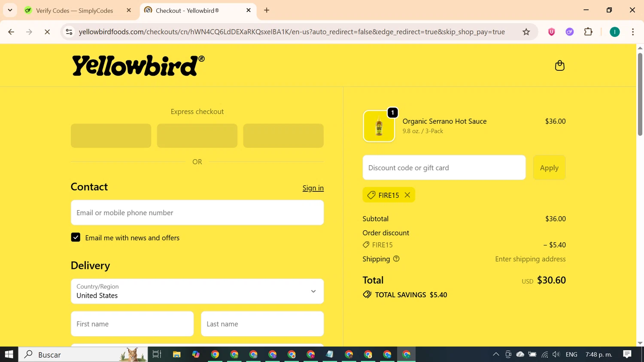
Task: Click the page vertical scrollbar thumb
Action: point(640,94)
